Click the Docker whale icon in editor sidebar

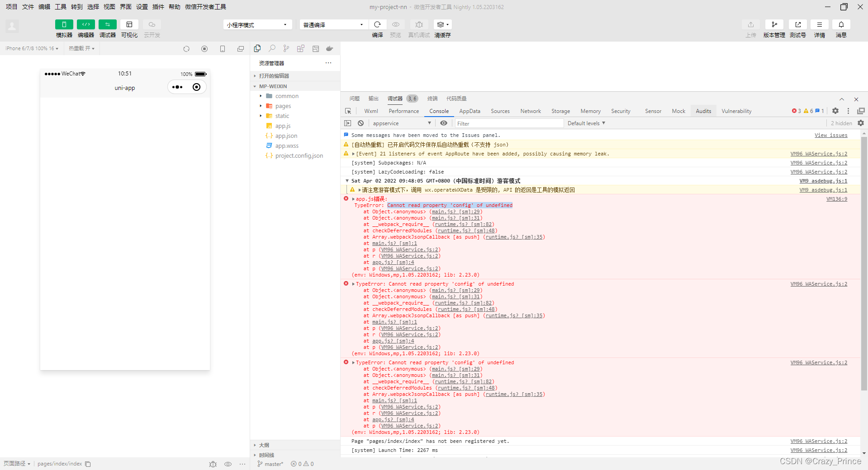(x=330, y=48)
